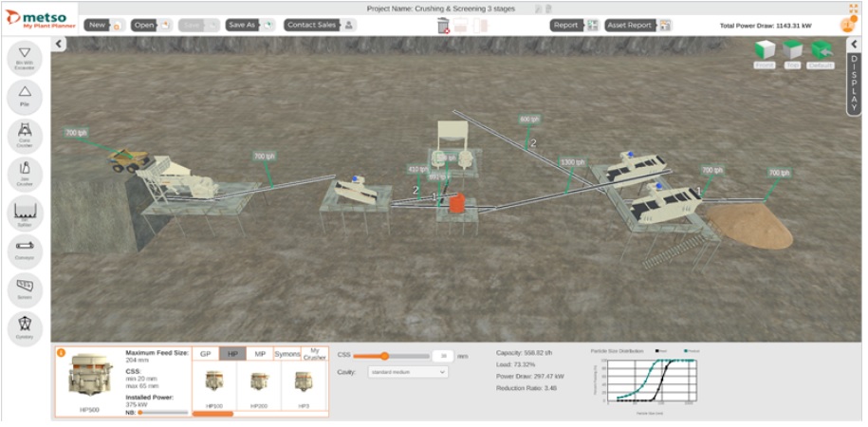Choose the HP200 crusher thumbnail
Viewport: 868px width, 427px height.
click(259, 382)
